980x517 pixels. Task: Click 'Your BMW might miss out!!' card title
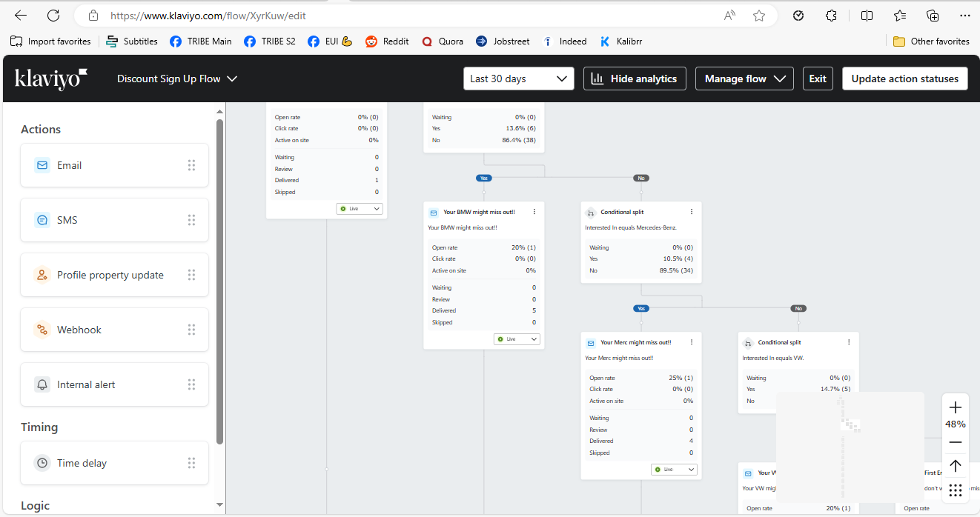479,212
